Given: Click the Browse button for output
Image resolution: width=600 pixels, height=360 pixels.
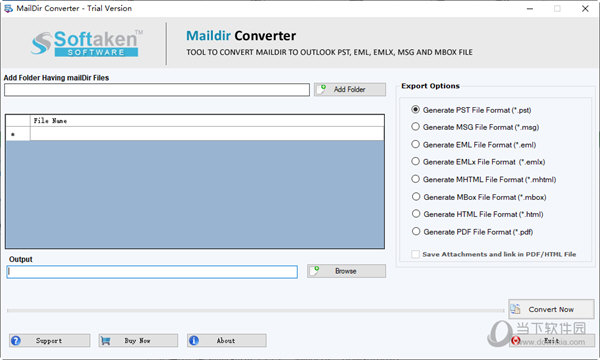Looking at the screenshot, I should (x=346, y=271).
